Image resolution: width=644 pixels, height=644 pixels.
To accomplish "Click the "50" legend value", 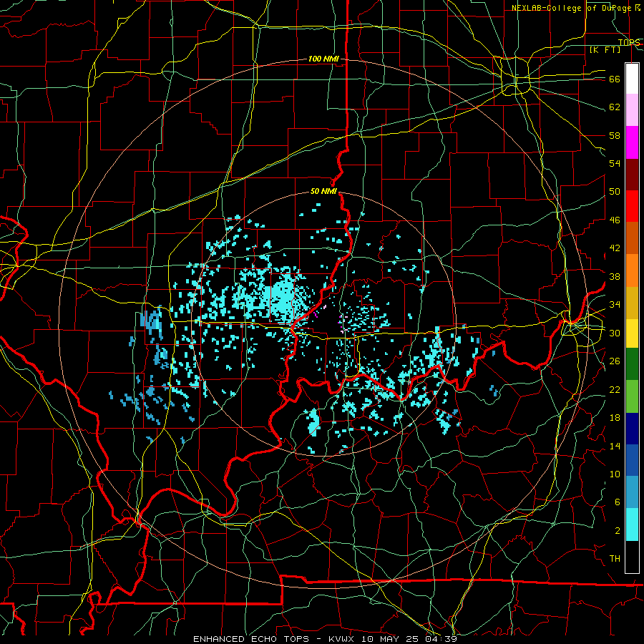I will click(615, 192).
